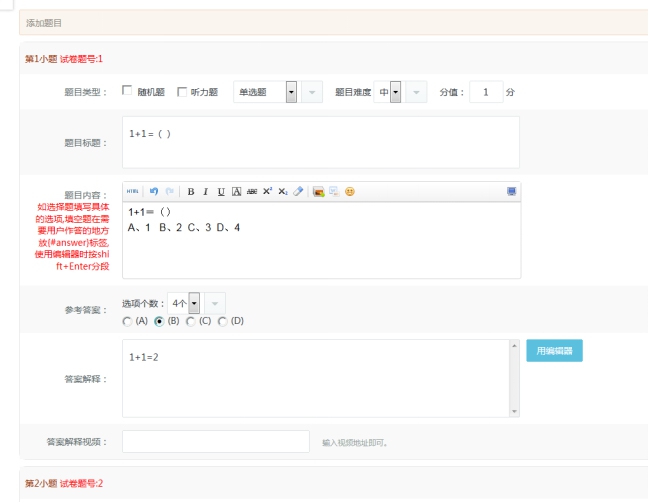Toggle fullscreen editor icon
The image size is (649, 502).
[511, 191]
